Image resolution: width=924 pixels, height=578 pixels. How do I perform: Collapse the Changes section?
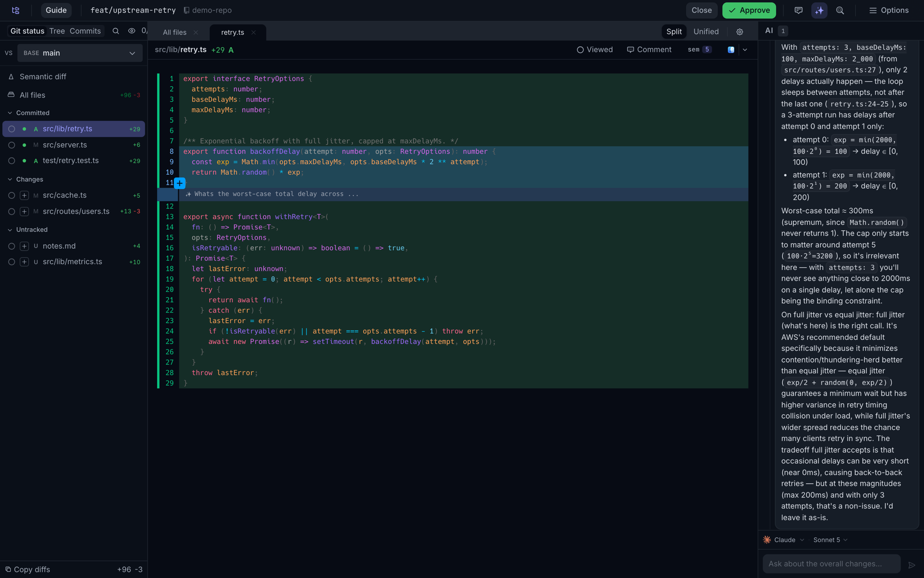point(25,179)
